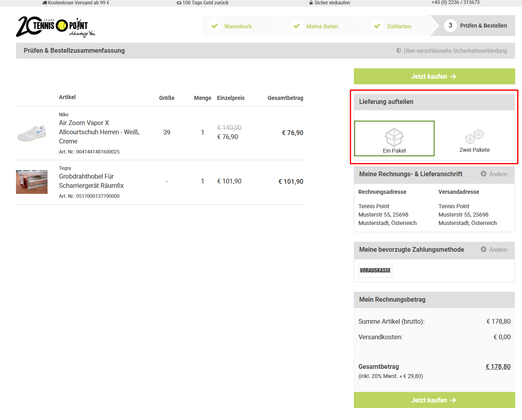Click the gear icon next to address Ändern
The height and width of the screenshot is (420, 522).
tap(483, 174)
